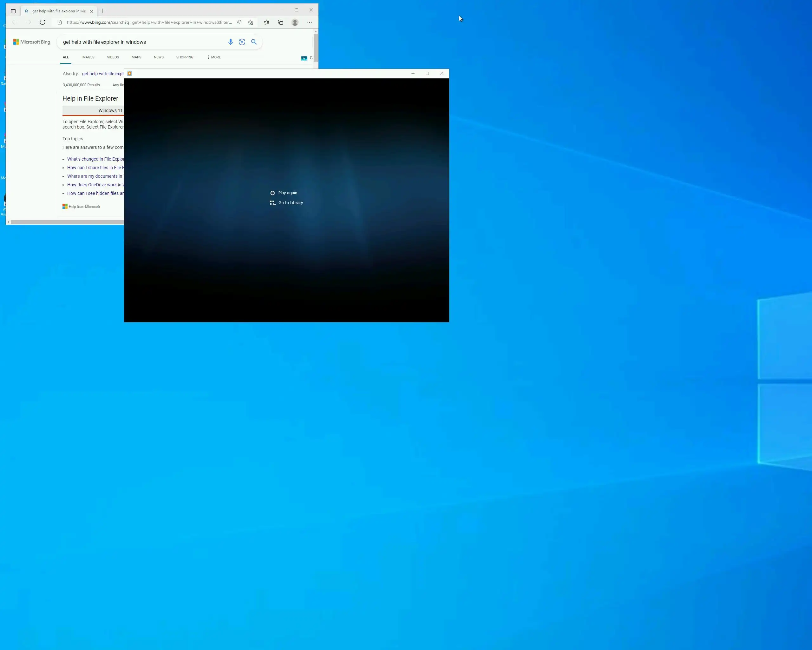The width and height of the screenshot is (812, 650).
Task: Open Bing visual search camera icon
Action: [x=242, y=42]
